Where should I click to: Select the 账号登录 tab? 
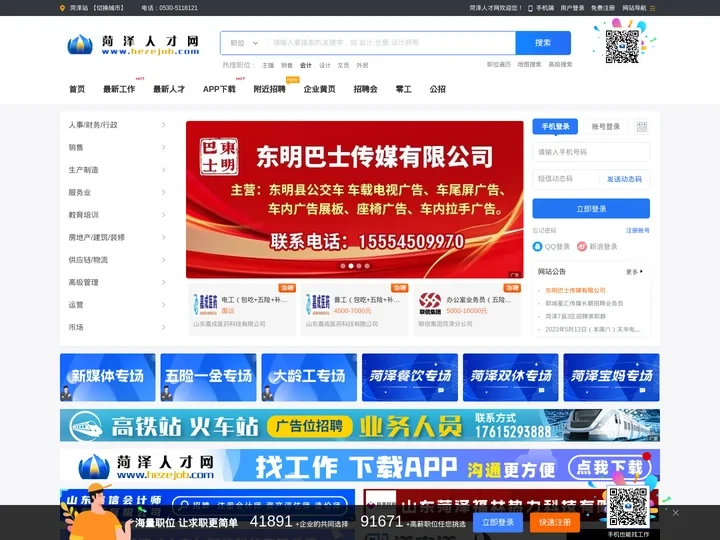pos(606,127)
